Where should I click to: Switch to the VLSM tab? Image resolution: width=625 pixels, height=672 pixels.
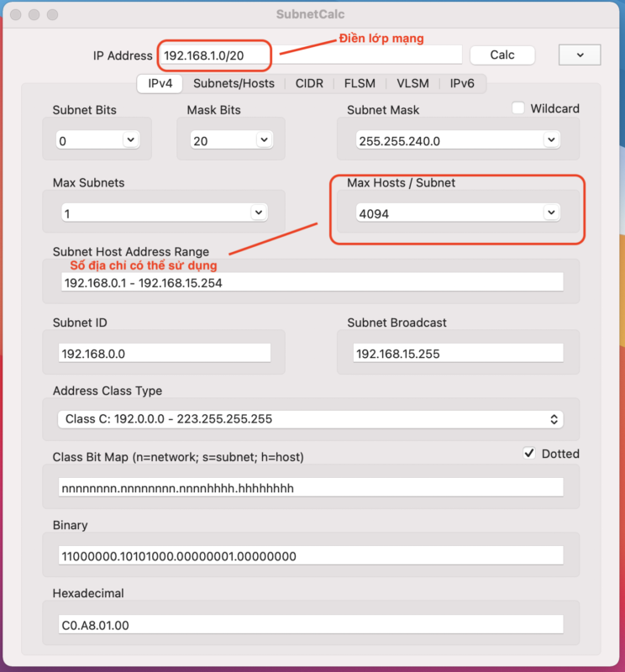[412, 83]
